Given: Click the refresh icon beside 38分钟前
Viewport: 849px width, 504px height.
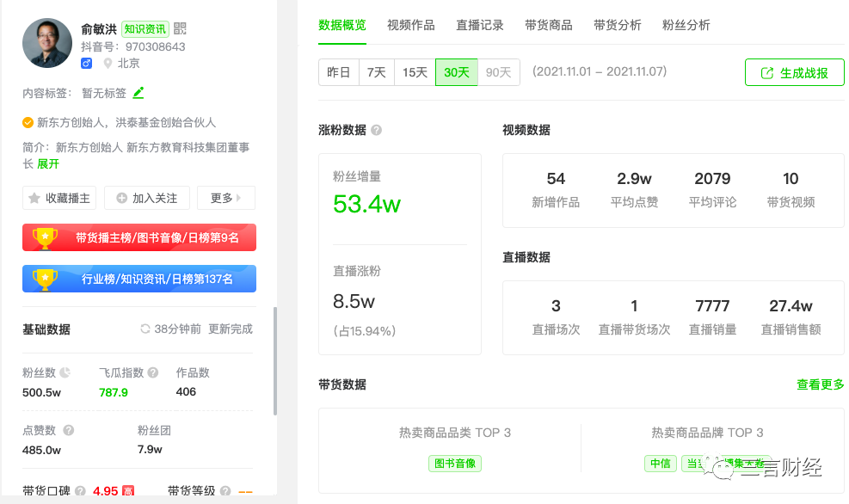Looking at the screenshot, I should click(145, 329).
